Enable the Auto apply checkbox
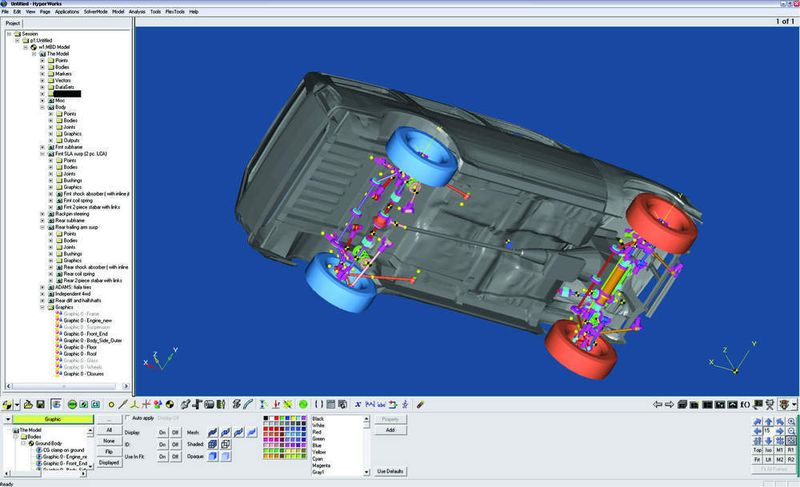 128,418
